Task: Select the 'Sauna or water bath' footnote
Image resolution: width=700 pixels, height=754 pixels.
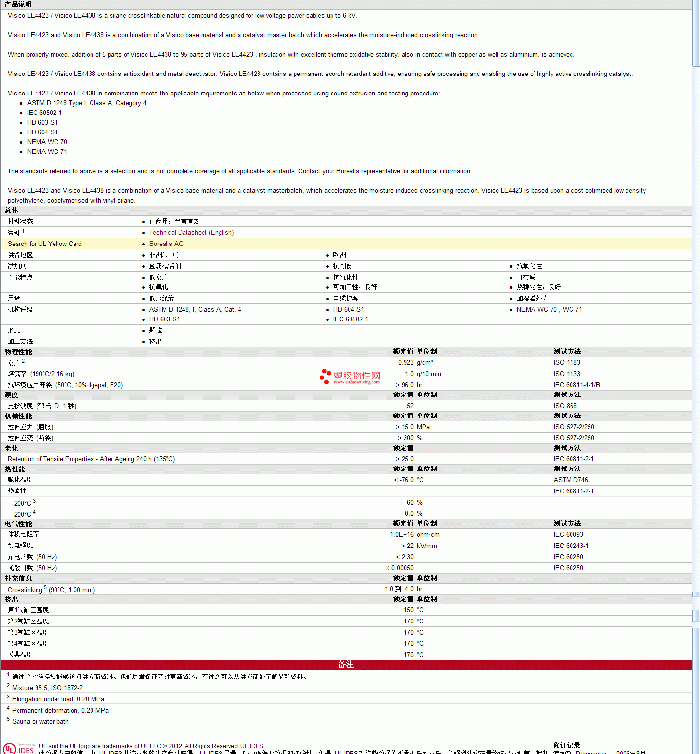Action: (x=40, y=722)
